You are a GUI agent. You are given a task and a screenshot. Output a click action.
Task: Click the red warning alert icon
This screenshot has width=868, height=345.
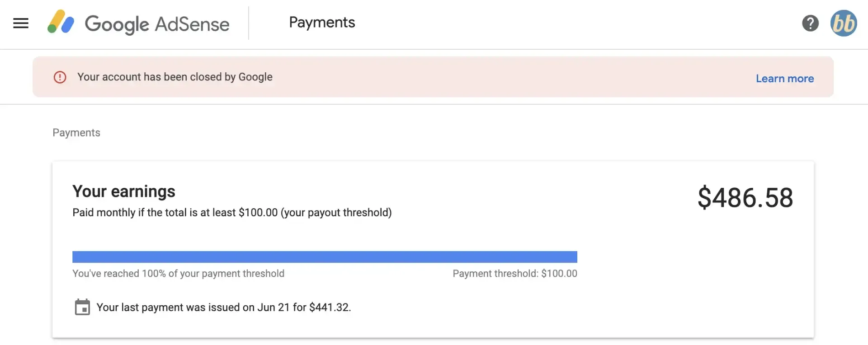click(x=60, y=77)
